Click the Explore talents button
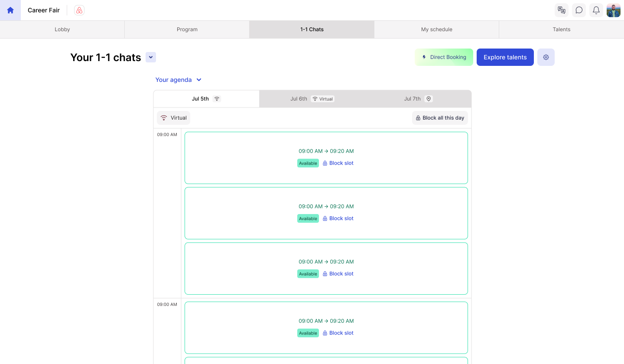 [505, 57]
